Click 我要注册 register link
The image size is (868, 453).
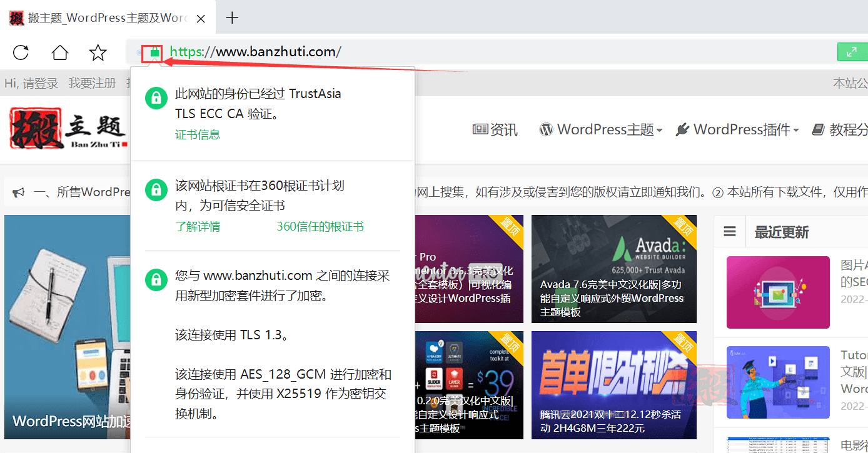click(x=92, y=83)
